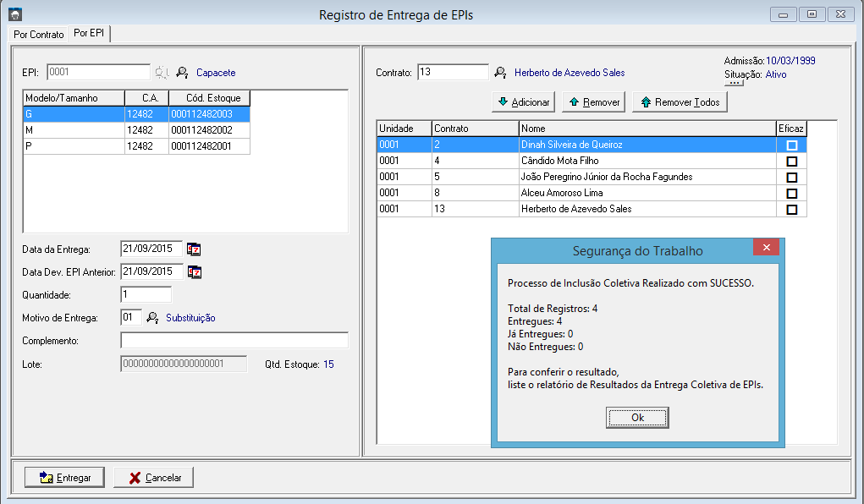The width and height of the screenshot is (864, 504).
Task: Click the greyed lightbulb icon beside EPI field
Action: [162, 73]
